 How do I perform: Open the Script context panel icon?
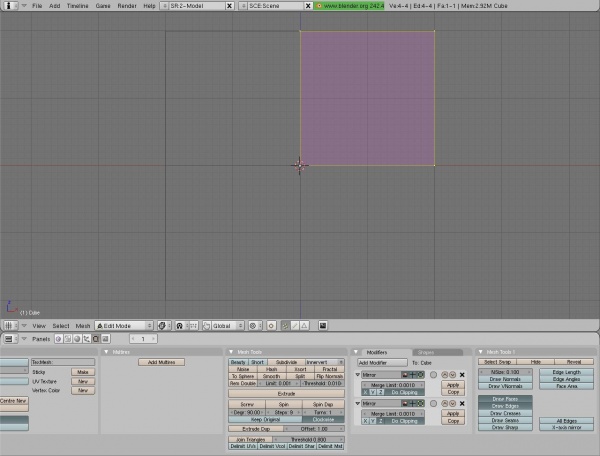[68, 339]
